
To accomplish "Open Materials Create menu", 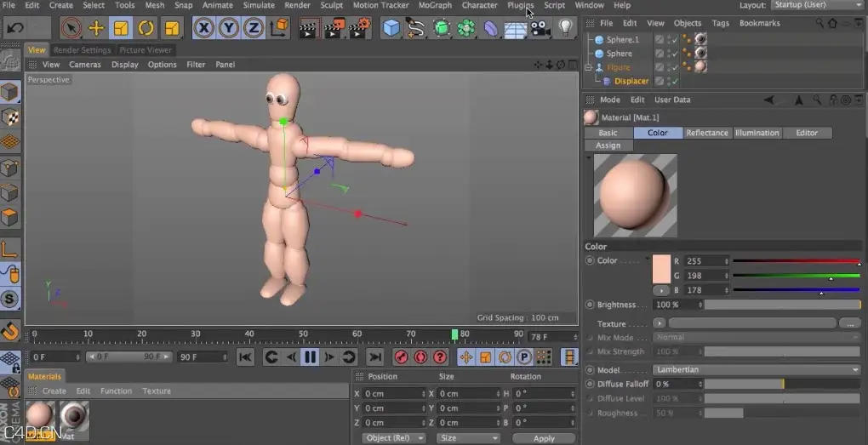I will (54, 391).
